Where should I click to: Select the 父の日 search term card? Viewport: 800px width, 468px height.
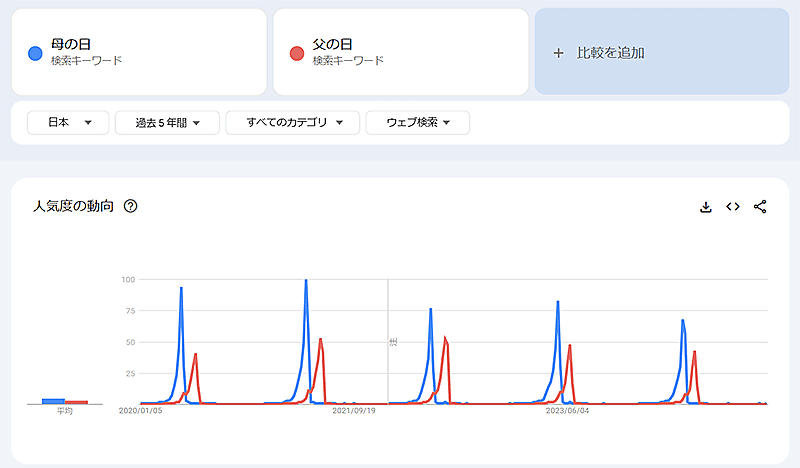400,52
